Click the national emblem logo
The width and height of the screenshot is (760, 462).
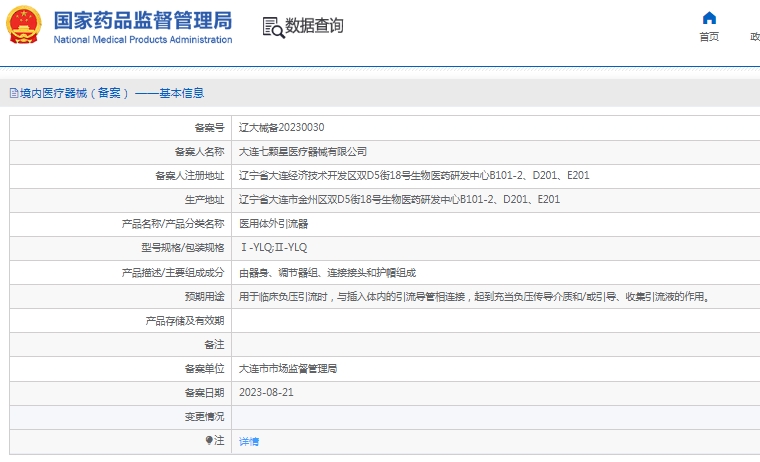tap(23, 25)
